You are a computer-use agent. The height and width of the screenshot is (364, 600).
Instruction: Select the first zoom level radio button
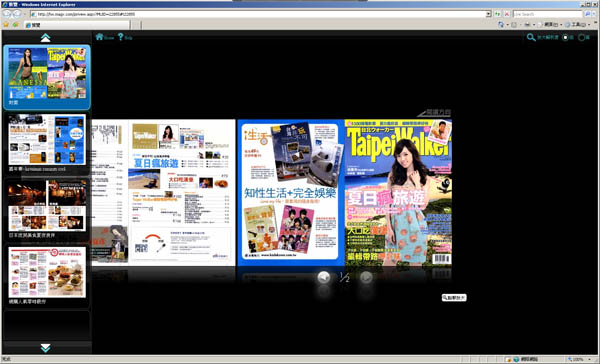coord(565,38)
